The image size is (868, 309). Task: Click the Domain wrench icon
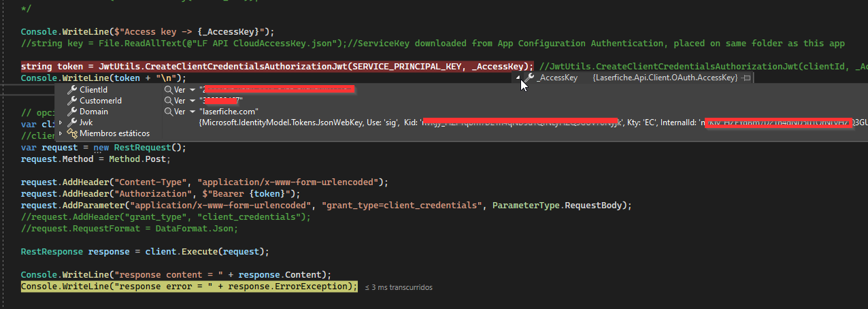(x=72, y=112)
